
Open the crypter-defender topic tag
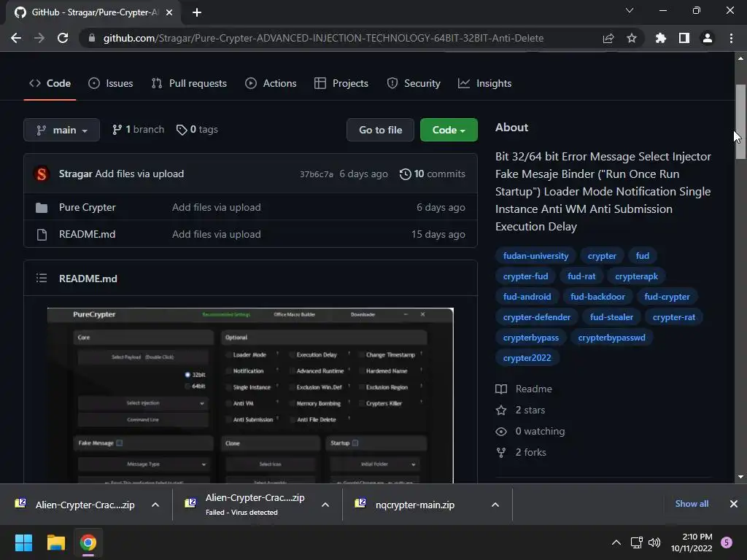(x=536, y=317)
